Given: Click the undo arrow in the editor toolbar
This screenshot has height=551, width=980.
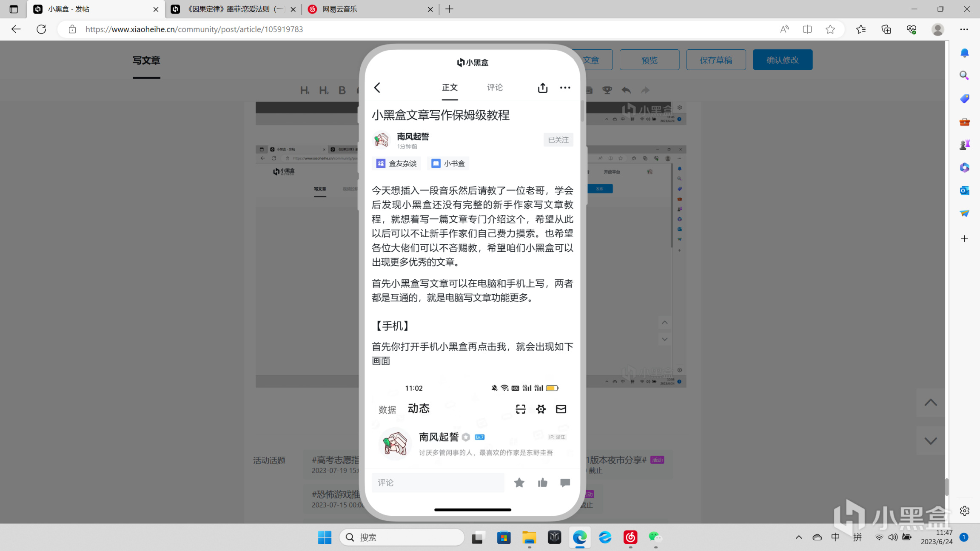Looking at the screenshot, I should [626, 90].
